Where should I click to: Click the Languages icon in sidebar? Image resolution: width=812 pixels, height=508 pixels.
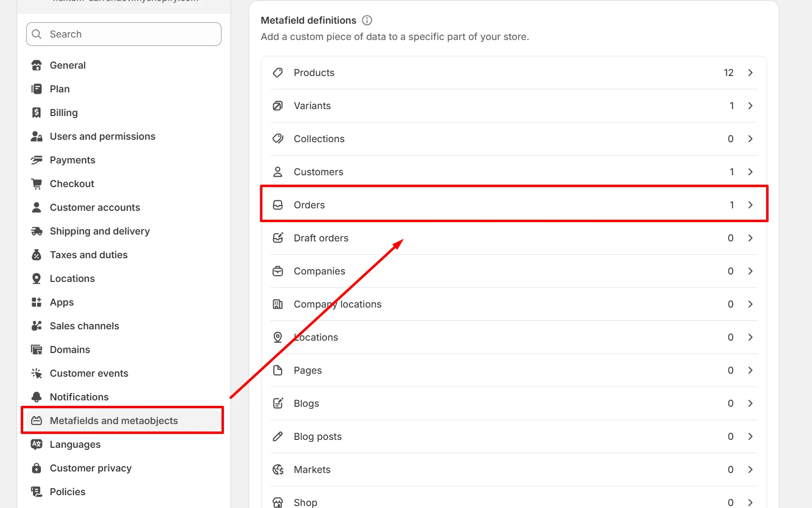[x=37, y=444]
